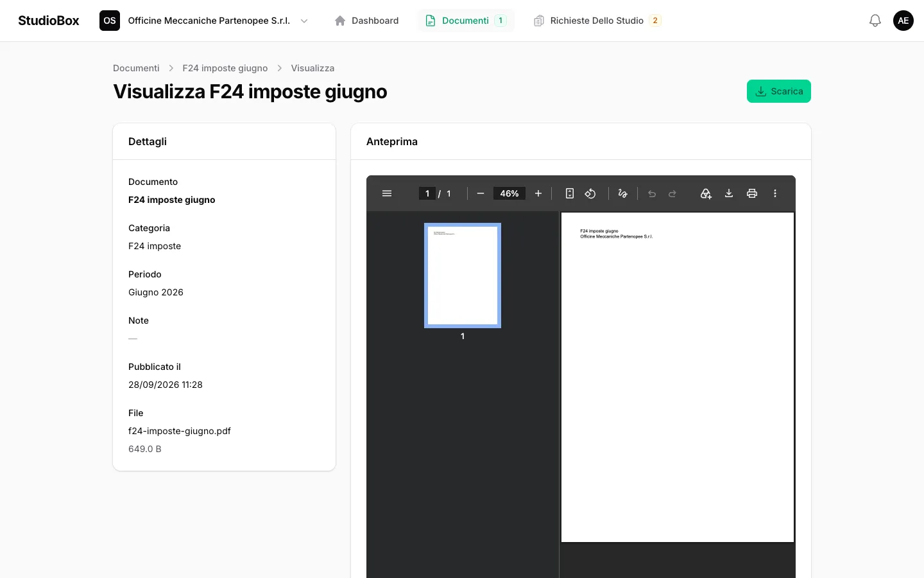924x578 pixels.
Task: Click the 46% zoom level field
Action: 509,193
